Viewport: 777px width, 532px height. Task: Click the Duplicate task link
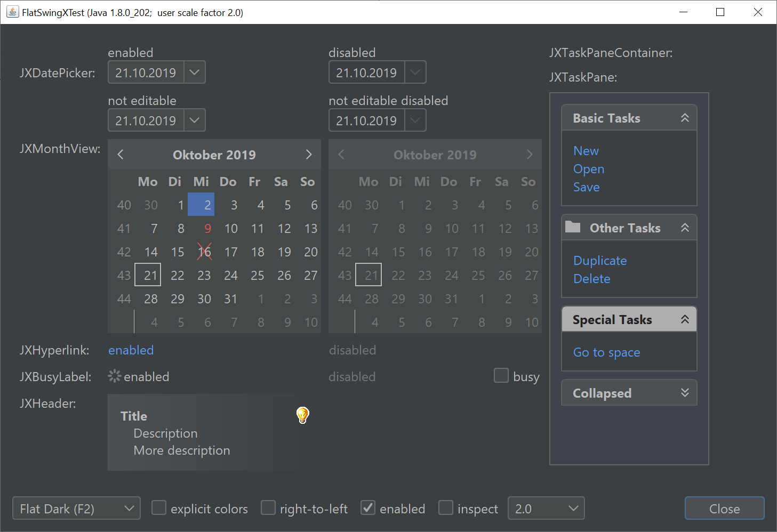tap(600, 261)
